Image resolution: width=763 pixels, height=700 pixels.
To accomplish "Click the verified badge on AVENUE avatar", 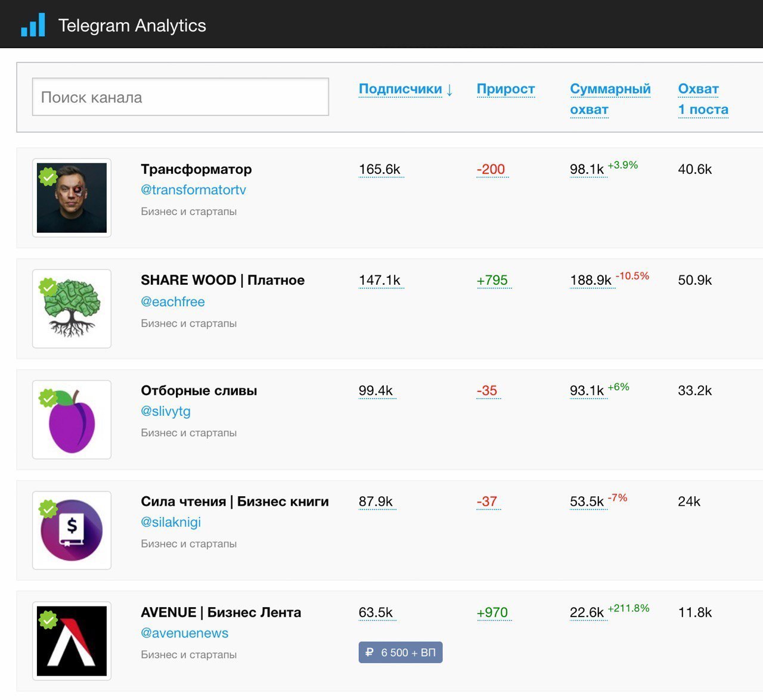I will (x=48, y=620).
